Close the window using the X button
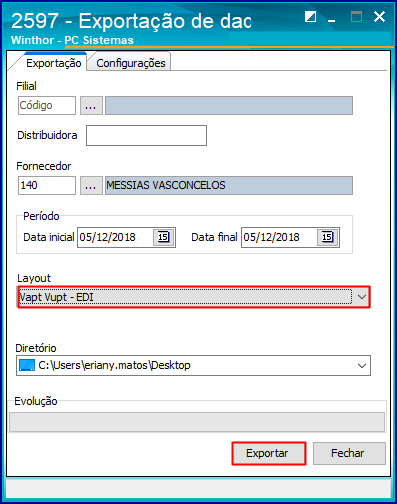 (379, 16)
